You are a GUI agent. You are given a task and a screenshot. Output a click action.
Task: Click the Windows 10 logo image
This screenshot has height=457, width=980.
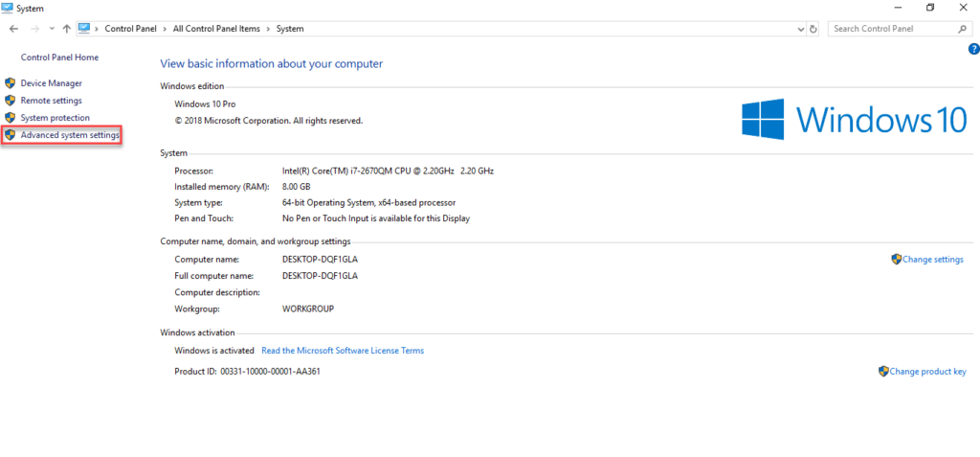tap(854, 119)
